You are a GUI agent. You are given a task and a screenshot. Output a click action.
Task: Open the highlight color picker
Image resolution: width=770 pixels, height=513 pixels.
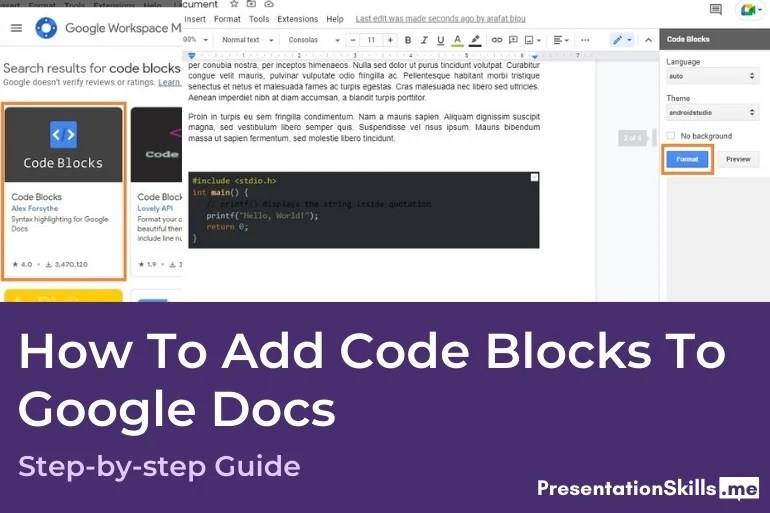coord(475,40)
